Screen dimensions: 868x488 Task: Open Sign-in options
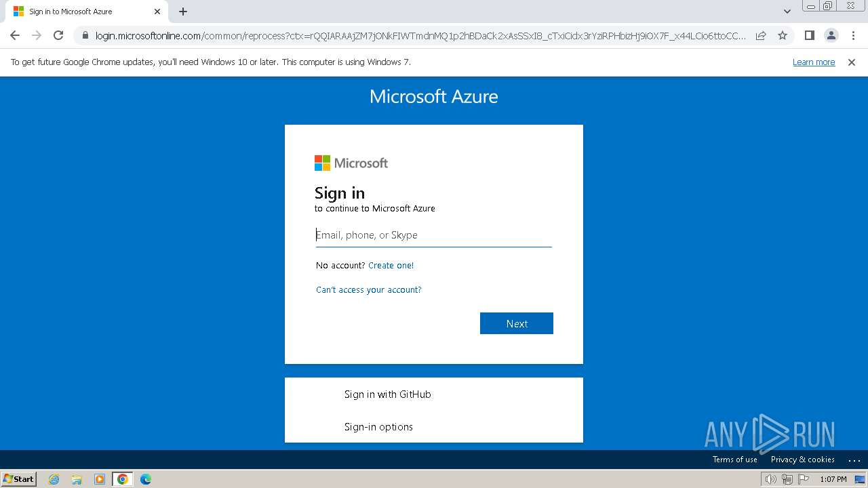[434, 426]
